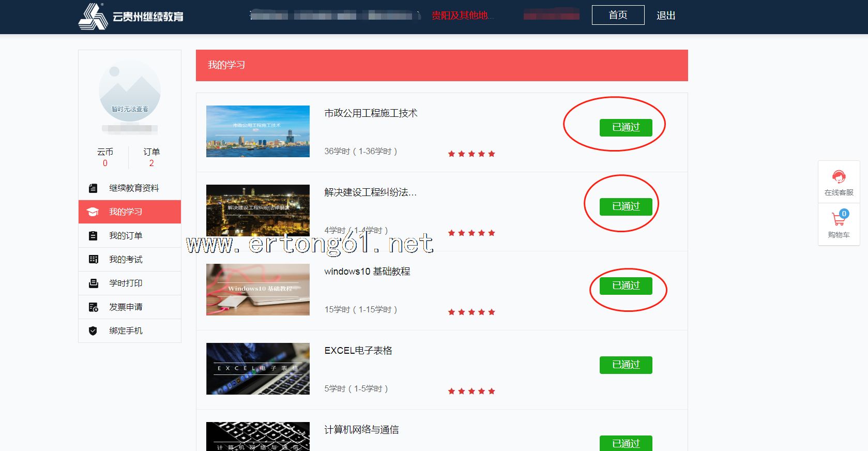Open 我的订单 in the sidebar

126,236
